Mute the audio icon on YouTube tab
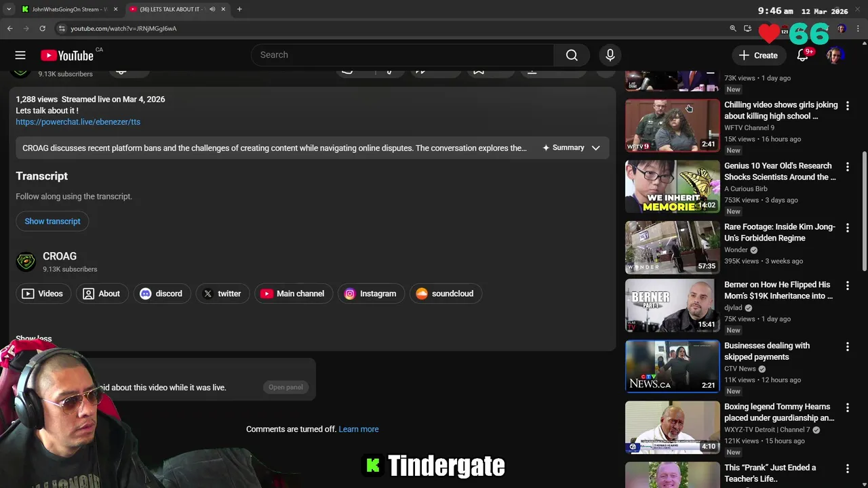 click(212, 9)
